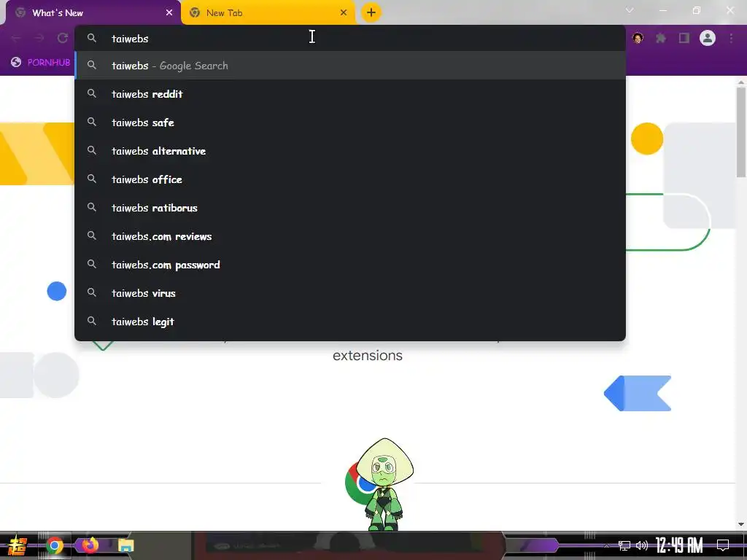
Task: Open the Extensions puzzle icon
Action: point(660,38)
